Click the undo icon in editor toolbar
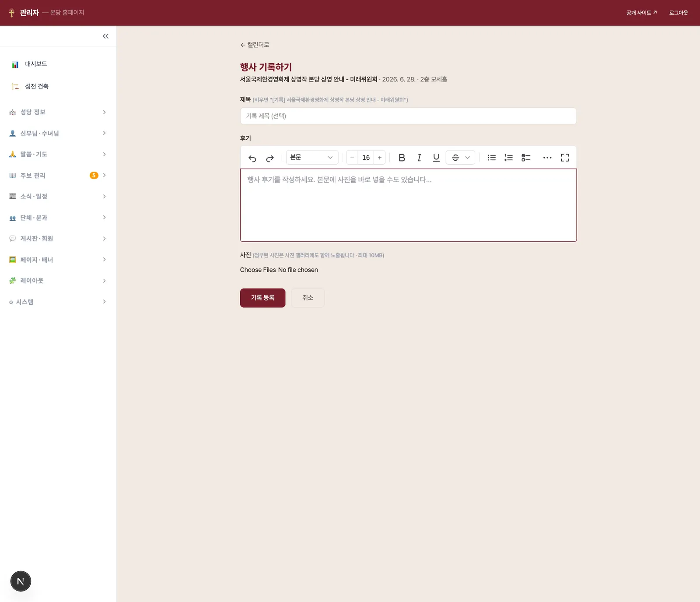 (x=252, y=158)
